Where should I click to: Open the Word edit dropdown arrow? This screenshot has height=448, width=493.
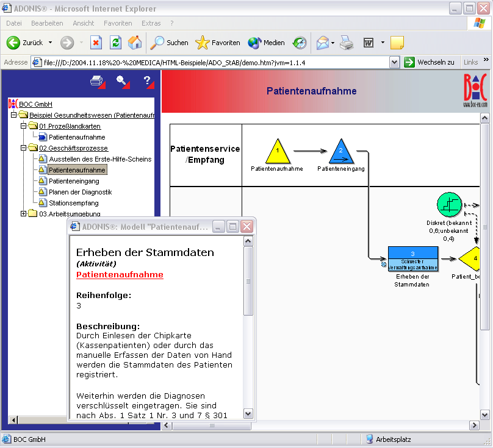tap(383, 43)
